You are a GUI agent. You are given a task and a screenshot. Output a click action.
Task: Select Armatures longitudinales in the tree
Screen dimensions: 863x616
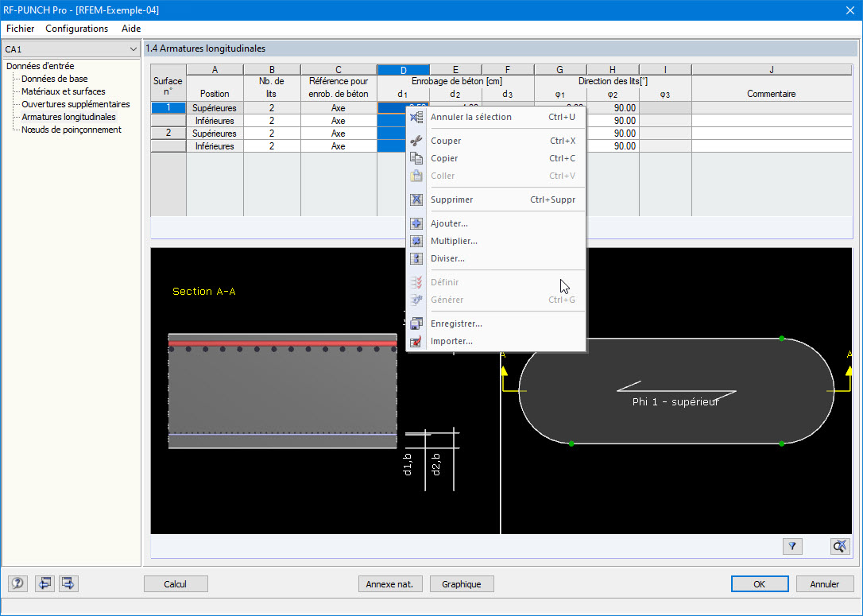click(x=68, y=117)
